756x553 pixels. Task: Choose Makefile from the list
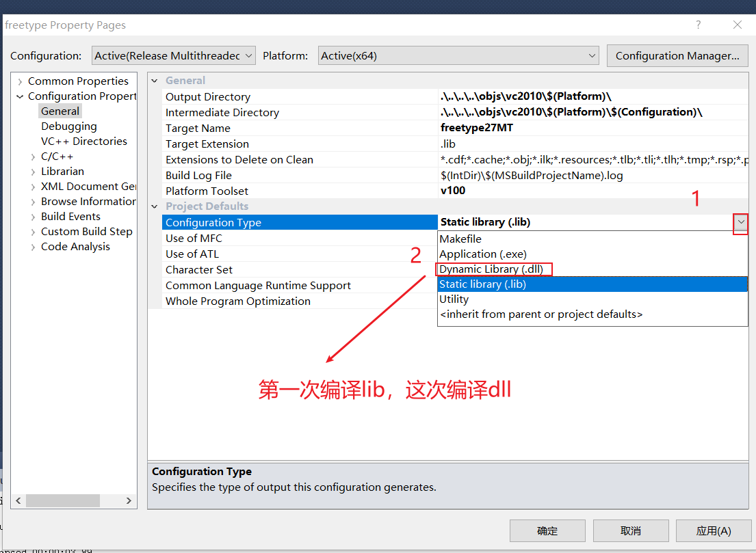tap(460, 239)
